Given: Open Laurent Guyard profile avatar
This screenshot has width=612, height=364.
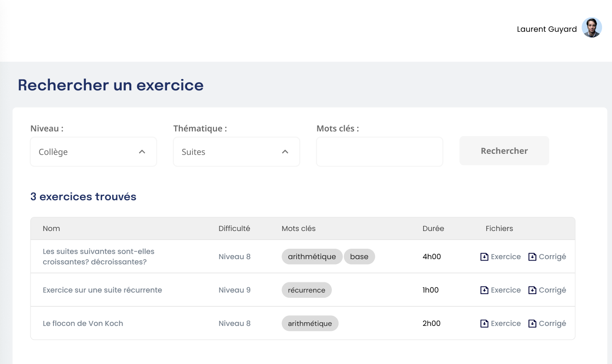Looking at the screenshot, I should tap(592, 28).
